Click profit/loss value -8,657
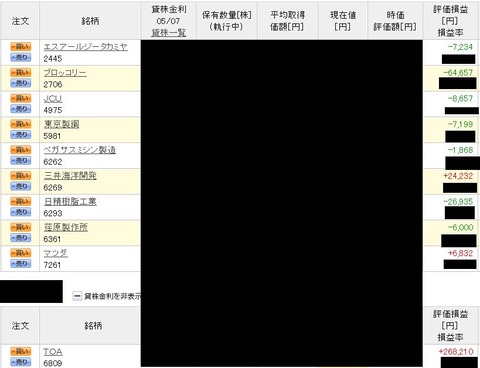The image size is (480, 368). [460, 99]
